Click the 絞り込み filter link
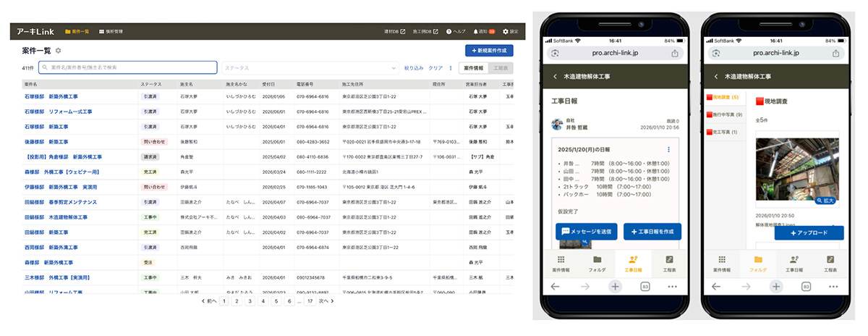The width and height of the screenshot is (868, 336). (x=414, y=67)
